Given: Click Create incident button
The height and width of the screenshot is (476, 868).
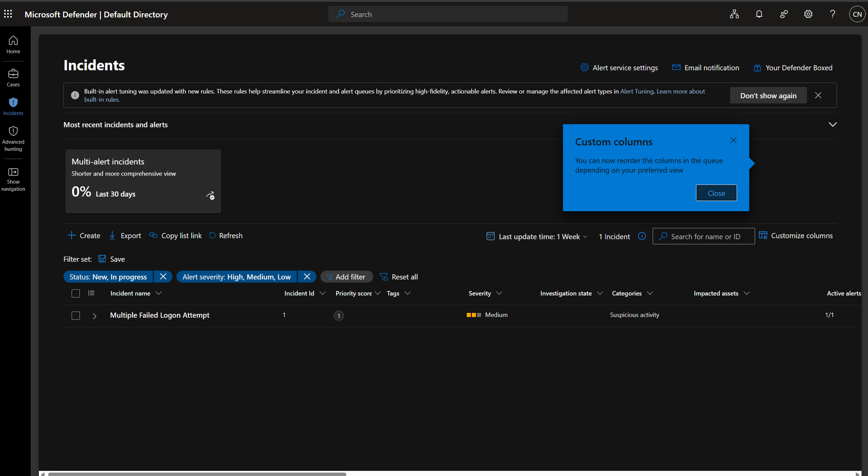Looking at the screenshot, I should point(84,235).
